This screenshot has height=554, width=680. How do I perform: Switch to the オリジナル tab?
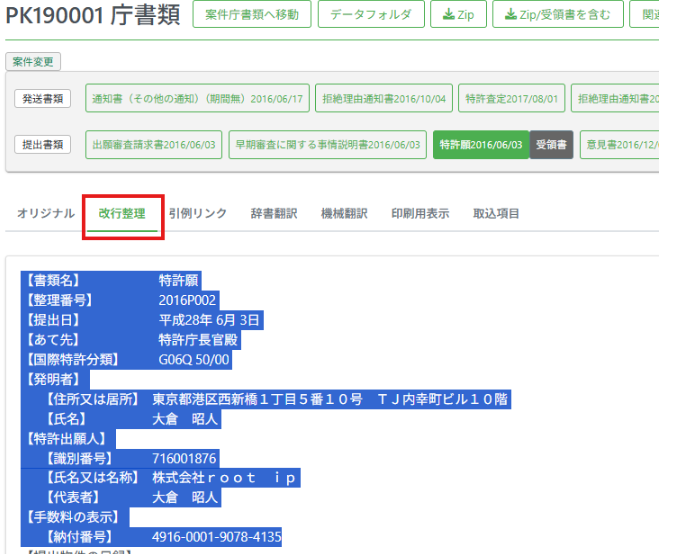click(x=46, y=213)
